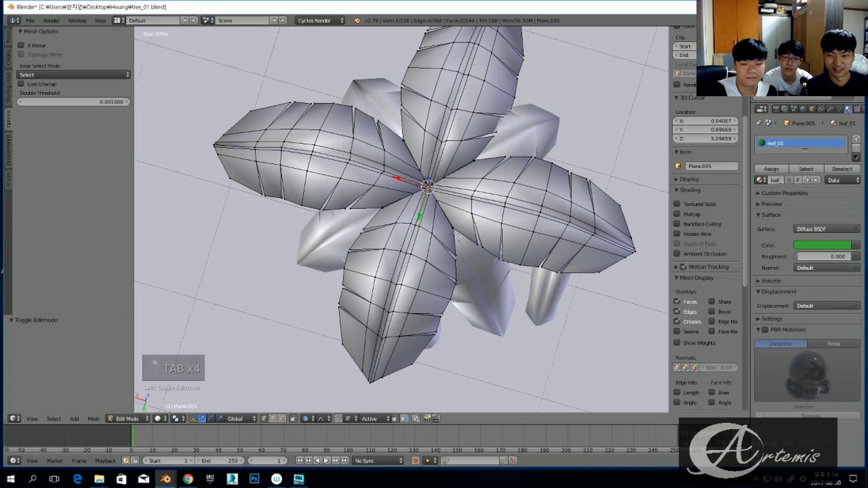The width and height of the screenshot is (868, 488).
Task: Click the Assign button
Action: pyautogui.click(x=771, y=169)
